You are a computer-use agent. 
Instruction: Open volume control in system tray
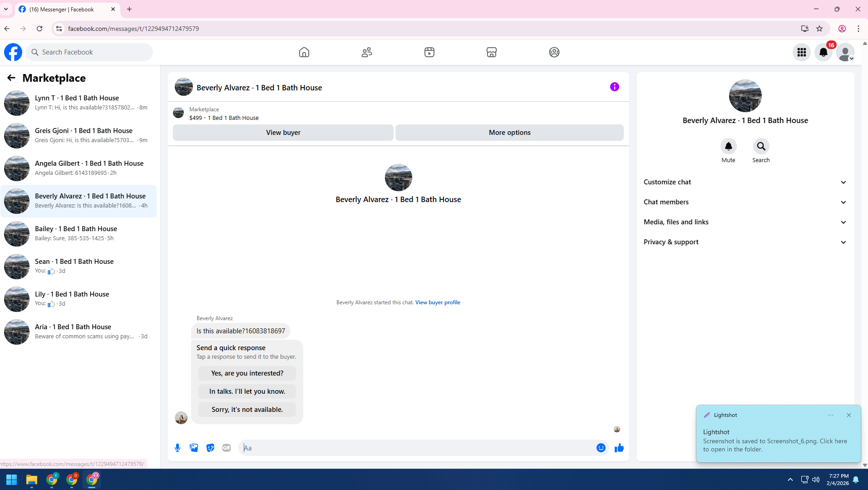point(816,480)
